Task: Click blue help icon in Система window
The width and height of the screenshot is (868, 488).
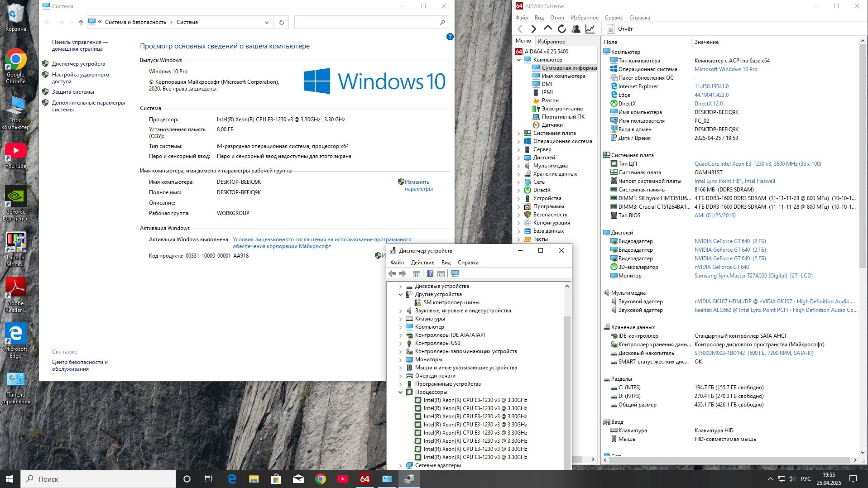Action: pyautogui.click(x=450, y=37)
